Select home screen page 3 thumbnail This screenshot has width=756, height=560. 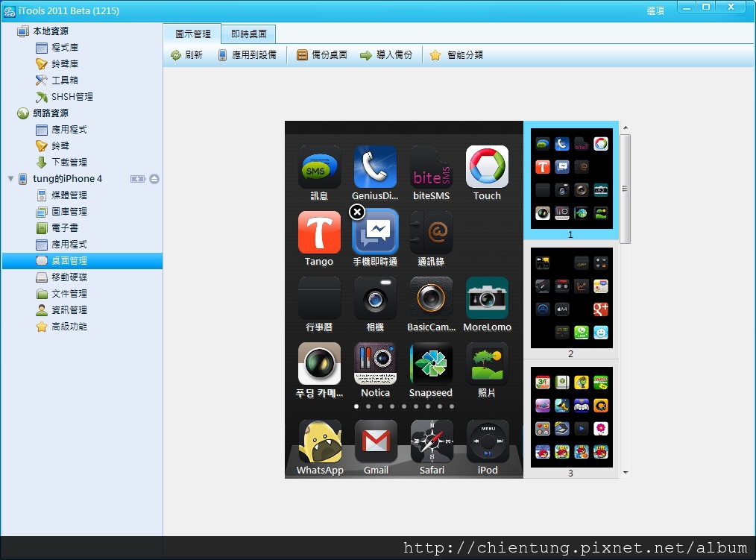pyautogui.click(x=571, y=418)
